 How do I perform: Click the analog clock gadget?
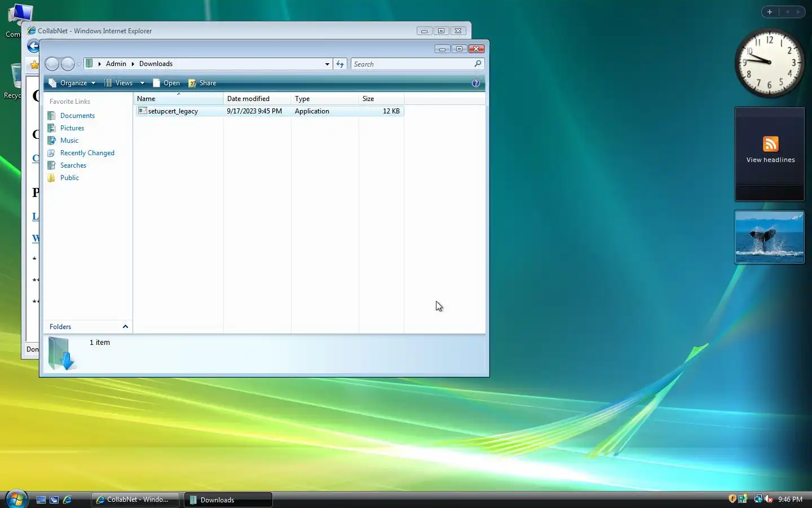click(x=770, y=63)
